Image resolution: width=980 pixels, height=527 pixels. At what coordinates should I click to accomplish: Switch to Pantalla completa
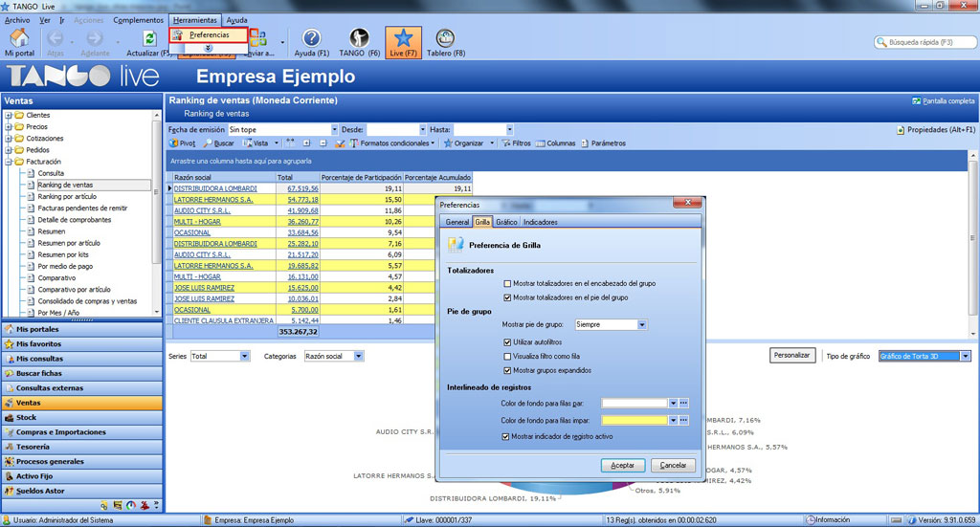pos(943,100)
